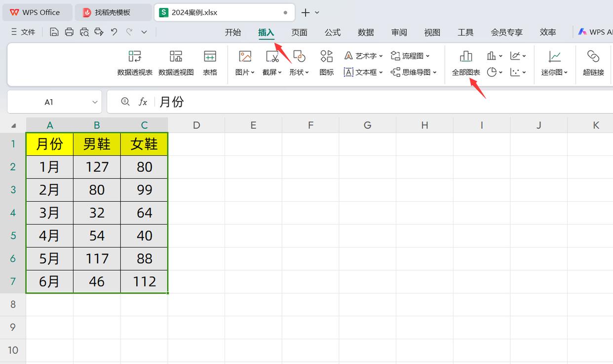Switch to the 视图 ribbon tab

432,32
